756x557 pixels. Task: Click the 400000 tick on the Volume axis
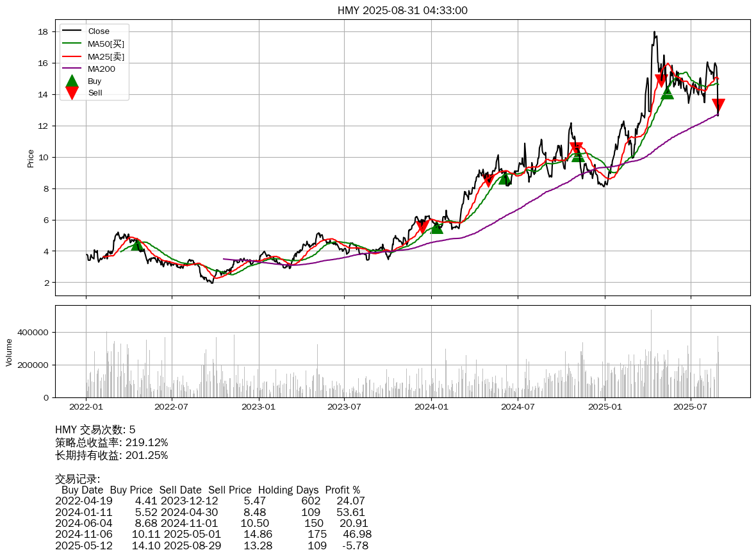(33, 333)
